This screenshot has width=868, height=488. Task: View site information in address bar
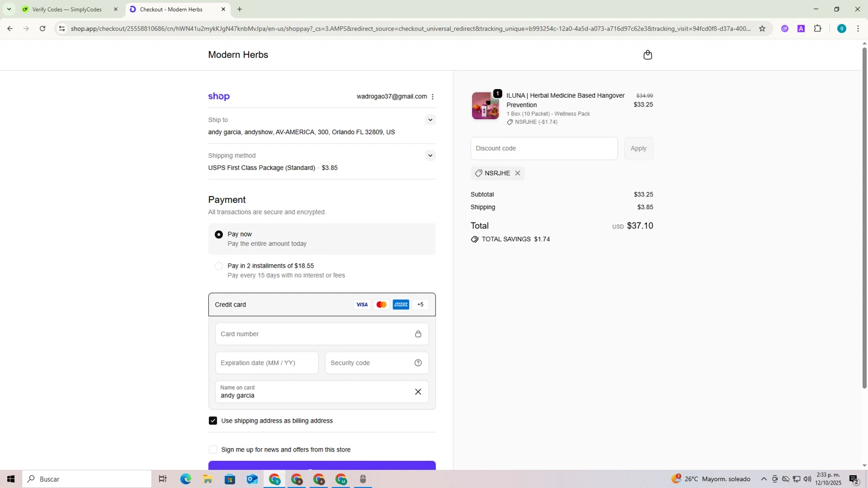pos(62,28)
